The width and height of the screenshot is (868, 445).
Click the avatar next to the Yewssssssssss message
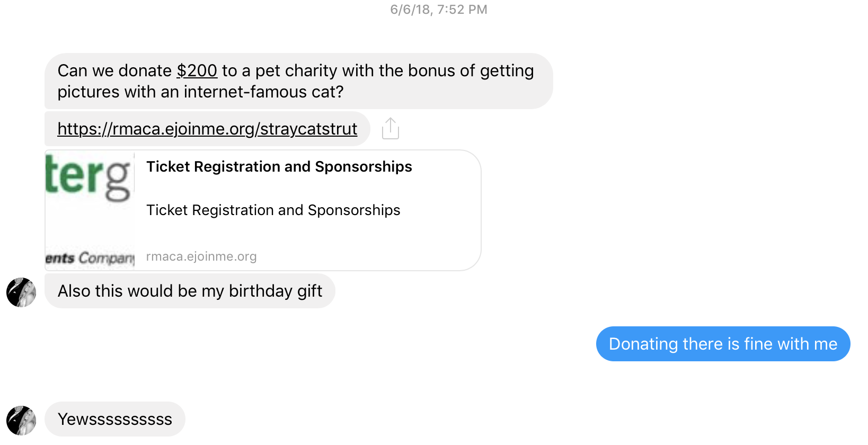[21, 420]
